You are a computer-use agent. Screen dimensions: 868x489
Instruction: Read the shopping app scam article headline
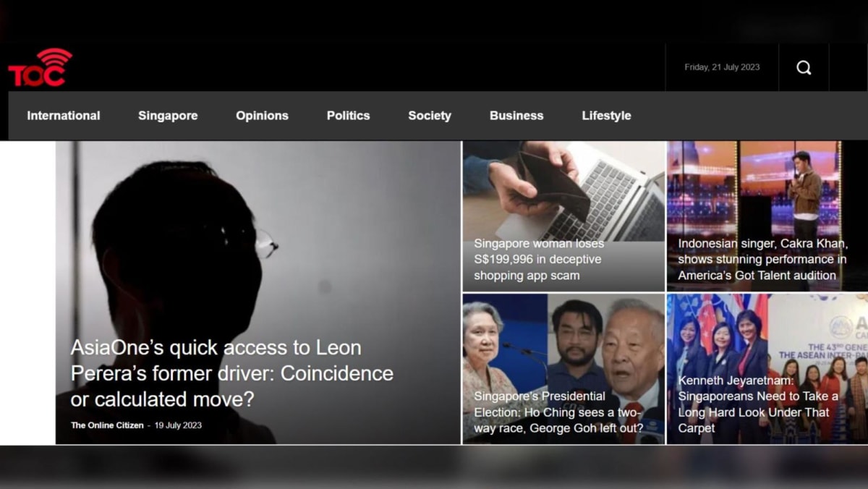539,260
